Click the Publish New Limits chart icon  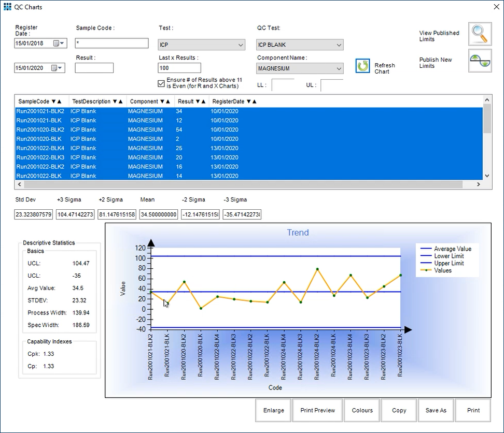pyautogui.click(x=479, y=61)
